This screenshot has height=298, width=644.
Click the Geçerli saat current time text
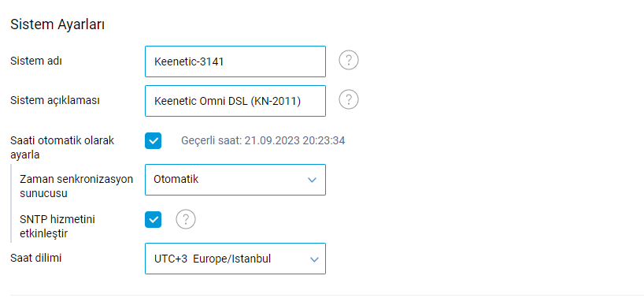click(x=263, y=141)
